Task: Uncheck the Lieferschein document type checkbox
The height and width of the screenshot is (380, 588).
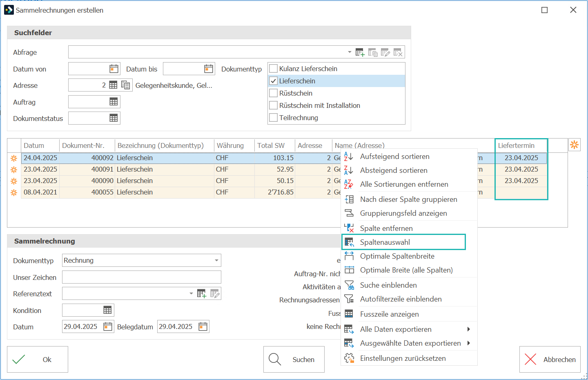Action: [274, 81]
